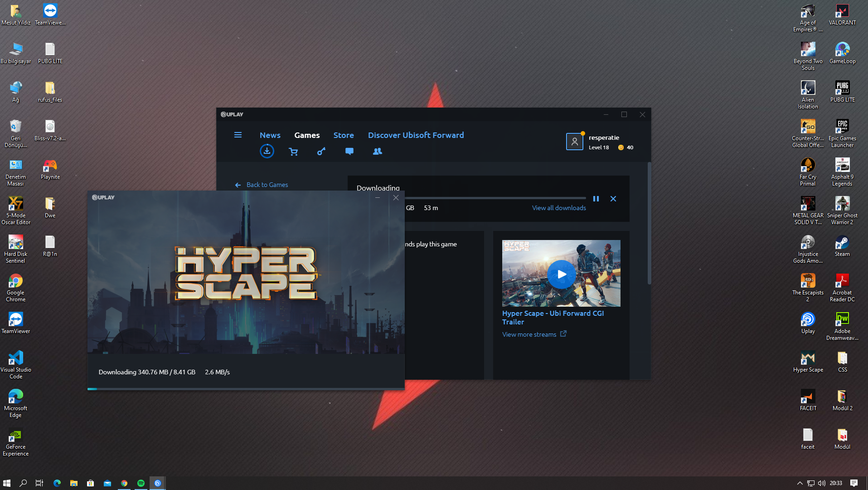868x490 pixels.
Task: Switch to the Store tab
Action: click(344, 135)
